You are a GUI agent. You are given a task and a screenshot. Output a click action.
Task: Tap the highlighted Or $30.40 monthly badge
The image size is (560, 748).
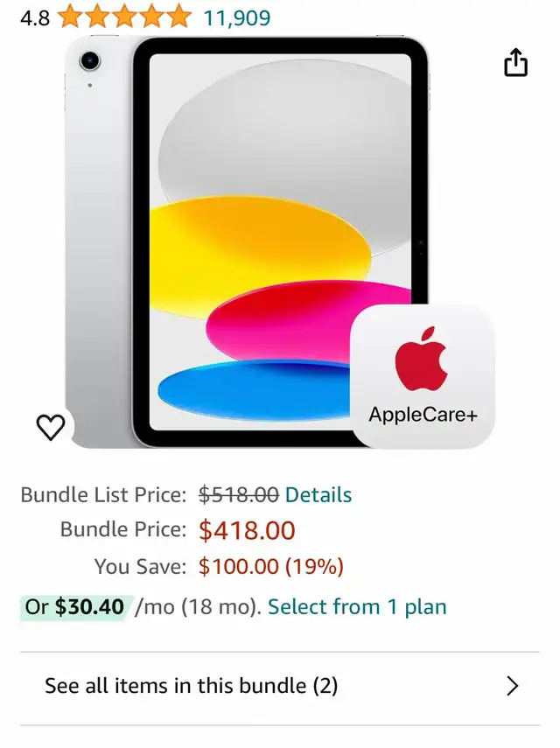(x=74, y=607)
